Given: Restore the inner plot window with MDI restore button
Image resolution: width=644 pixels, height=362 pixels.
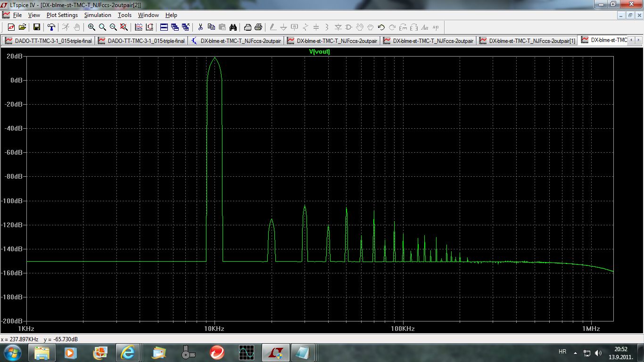Looking at the screenshot, I should coord(629,15).
